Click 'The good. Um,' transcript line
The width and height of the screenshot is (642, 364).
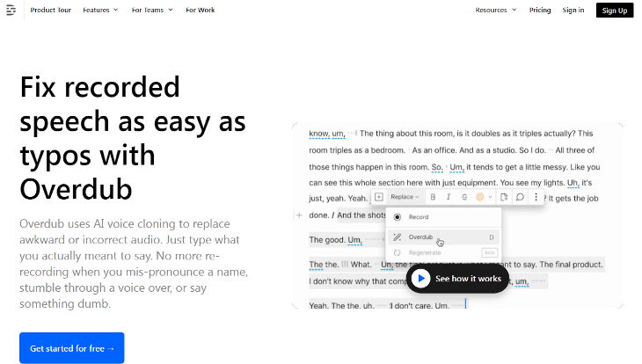tap(336, 239)
